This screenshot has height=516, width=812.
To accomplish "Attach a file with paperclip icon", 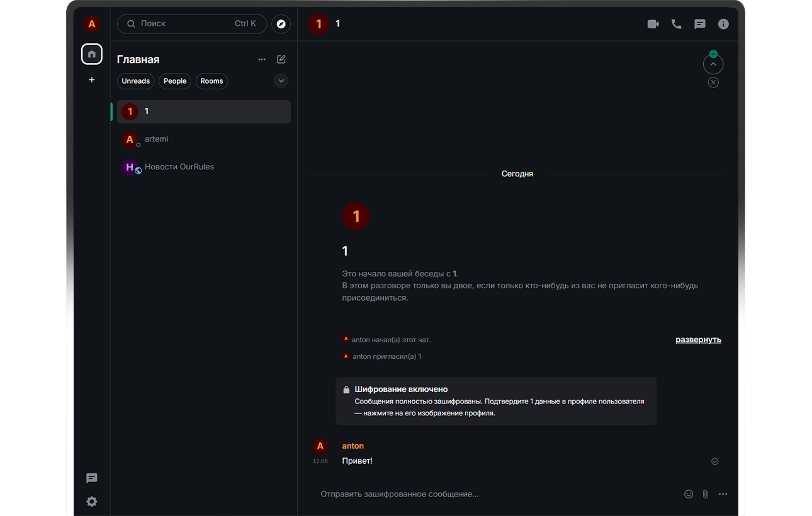I will click(x=706, y=494).
